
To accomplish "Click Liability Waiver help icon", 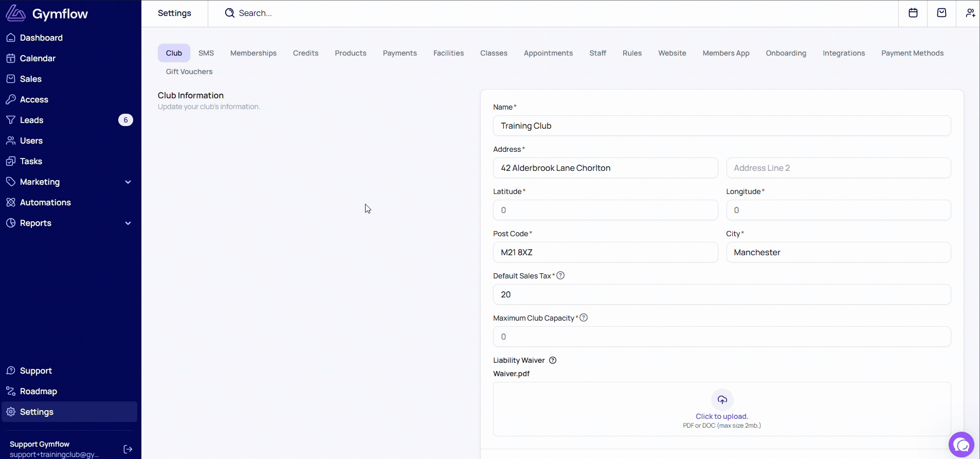I will tap(553, 360).
